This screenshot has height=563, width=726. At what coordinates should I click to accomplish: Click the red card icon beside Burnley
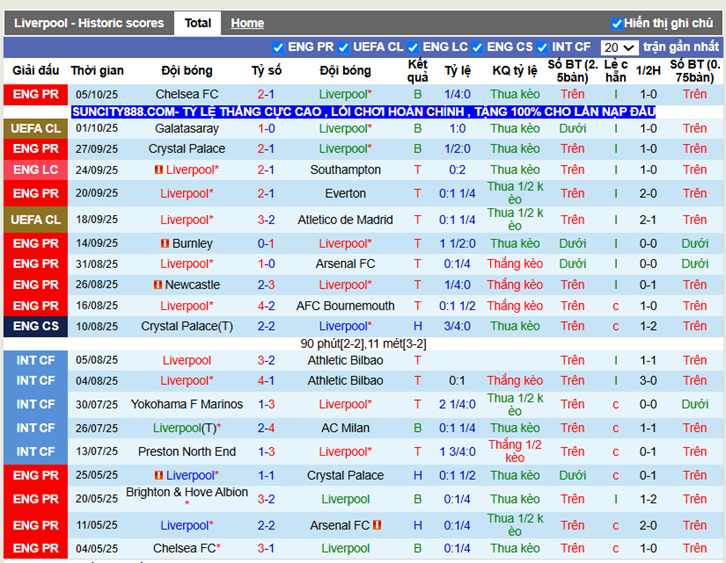coord(164,243)
